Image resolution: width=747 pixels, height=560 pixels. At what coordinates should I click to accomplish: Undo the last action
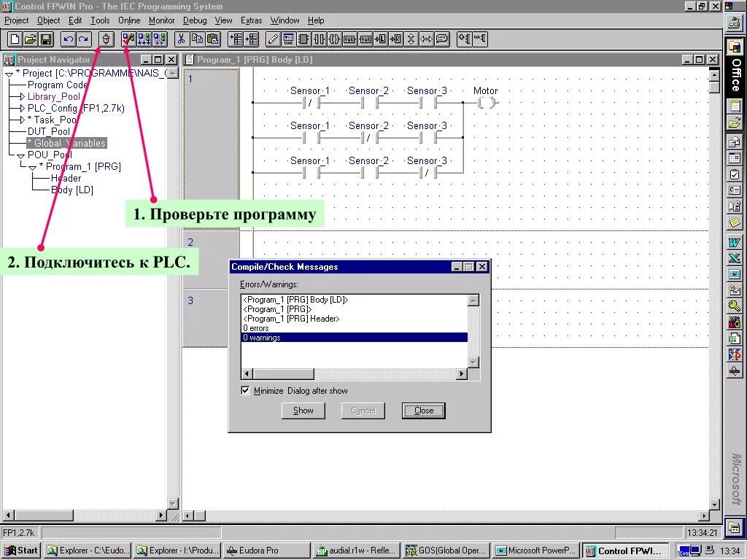click(x=68, y=39)
